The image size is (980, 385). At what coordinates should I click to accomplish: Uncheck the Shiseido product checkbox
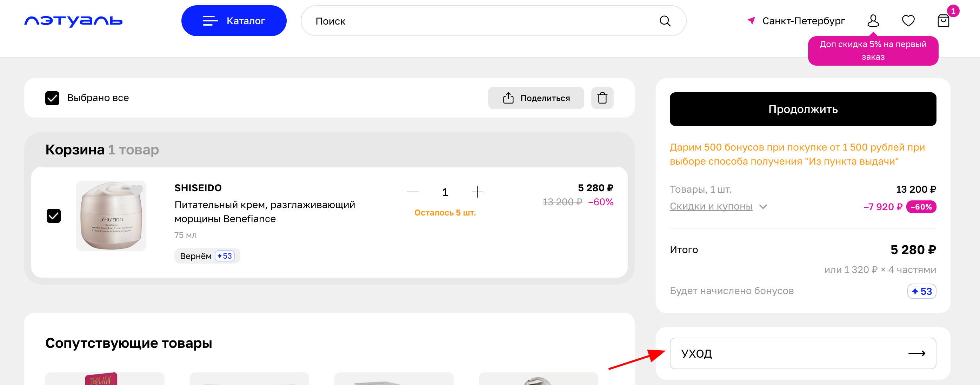54,216
